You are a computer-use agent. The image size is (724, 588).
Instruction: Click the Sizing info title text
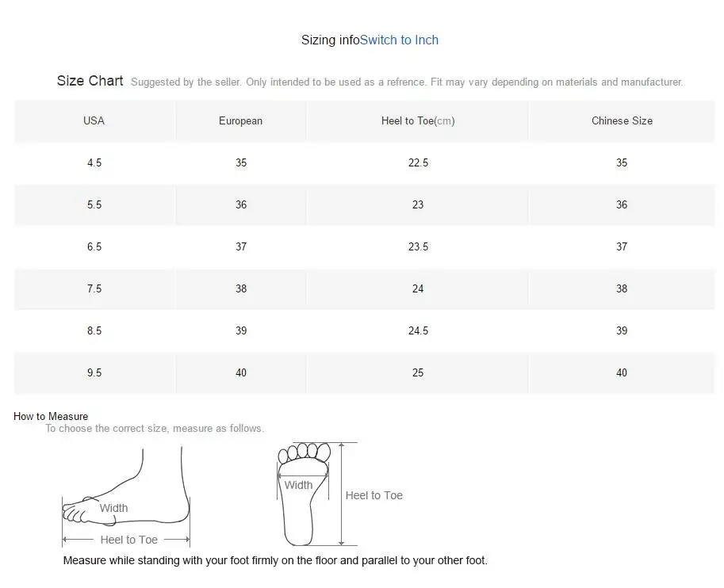point(330,40)
